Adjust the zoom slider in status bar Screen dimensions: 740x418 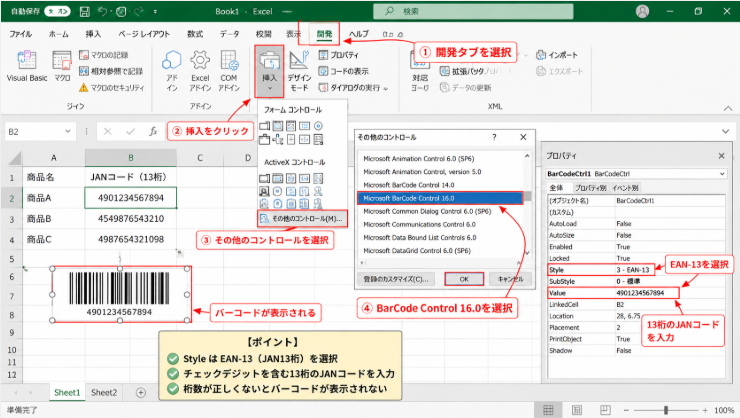click(665, 410)
